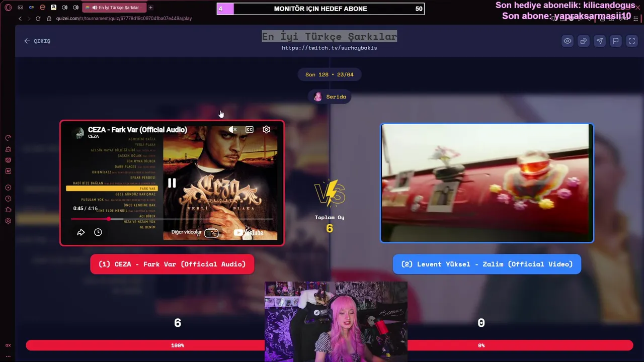
Task: View site security lock info
Action: pos(49,19)
